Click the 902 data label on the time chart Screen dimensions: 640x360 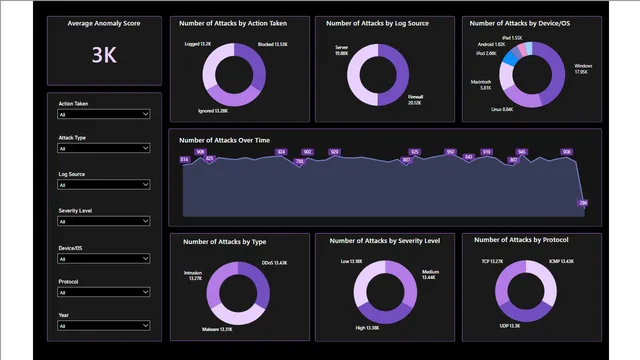pyautogui.click(x=308, y=152)
